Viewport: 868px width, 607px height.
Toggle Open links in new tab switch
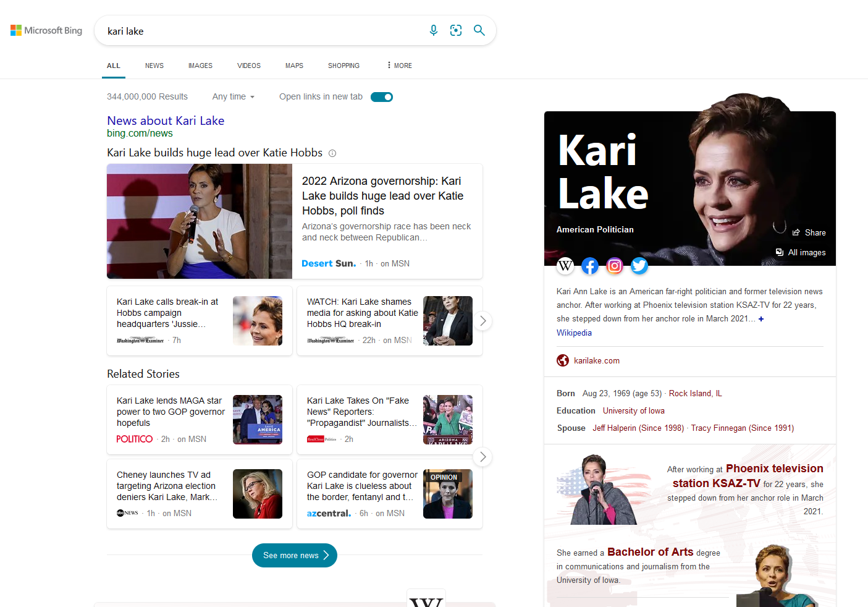pos(382,97)
